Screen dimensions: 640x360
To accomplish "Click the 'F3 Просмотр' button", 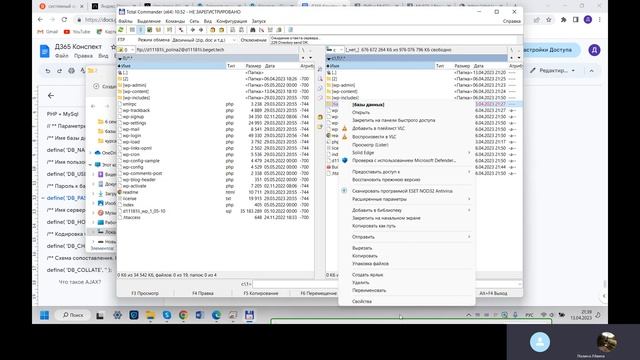I will 145,293.
